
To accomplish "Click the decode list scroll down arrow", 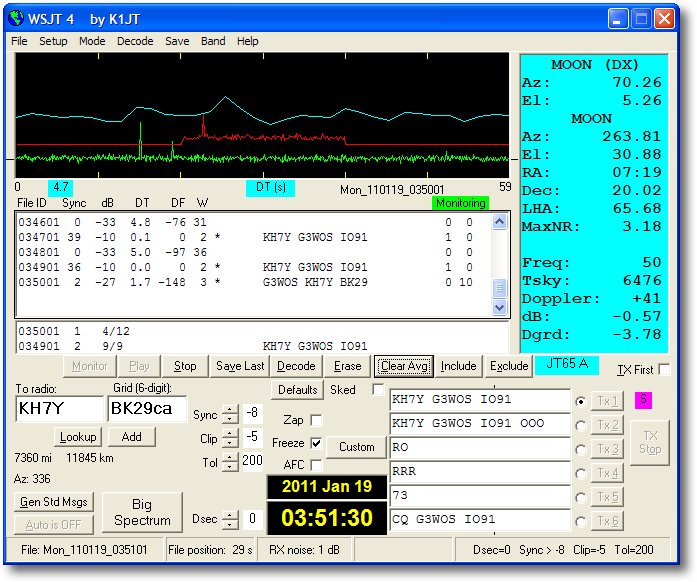I will pos(499,307).
